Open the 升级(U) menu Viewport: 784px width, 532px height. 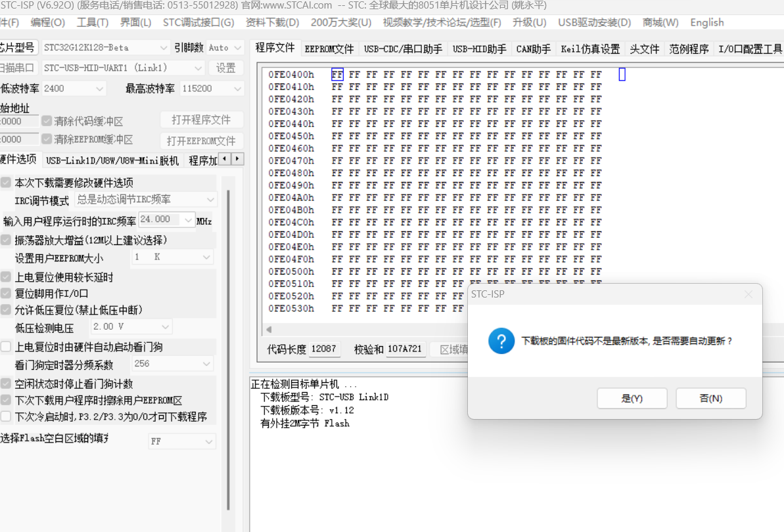point(530,22)
